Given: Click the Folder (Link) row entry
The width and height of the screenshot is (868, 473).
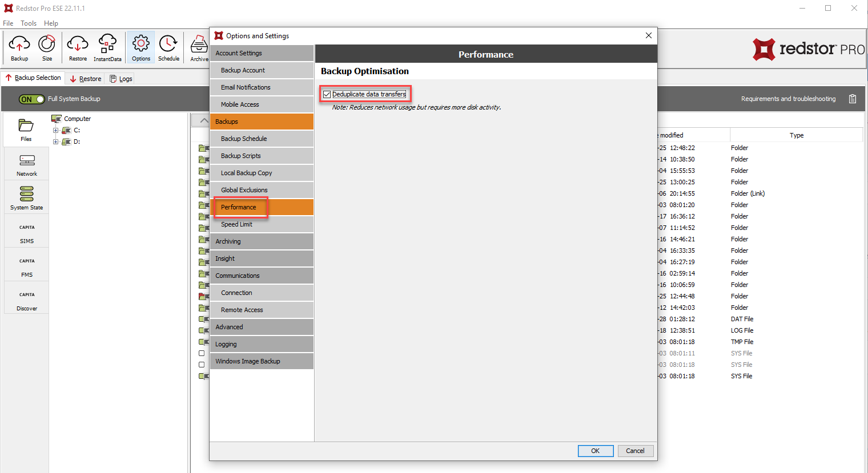Looking at the screenshot, I should click(x=748, y=193).
